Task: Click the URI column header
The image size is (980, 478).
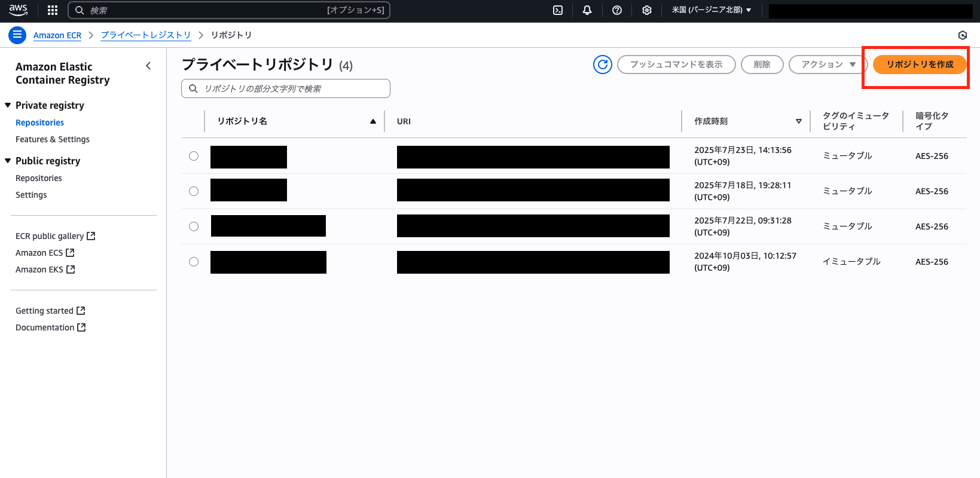Action: coord(404,121)
